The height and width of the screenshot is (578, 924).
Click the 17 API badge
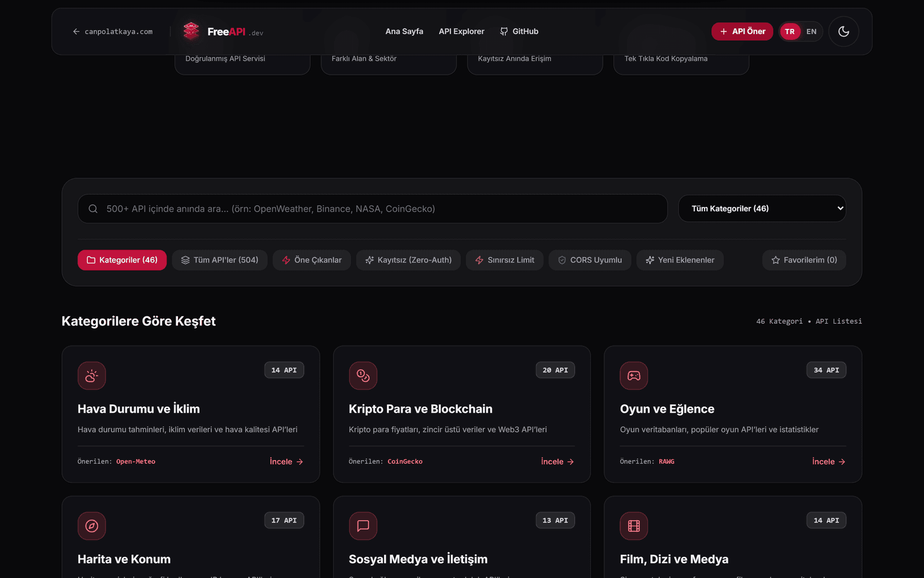[284, 520]
